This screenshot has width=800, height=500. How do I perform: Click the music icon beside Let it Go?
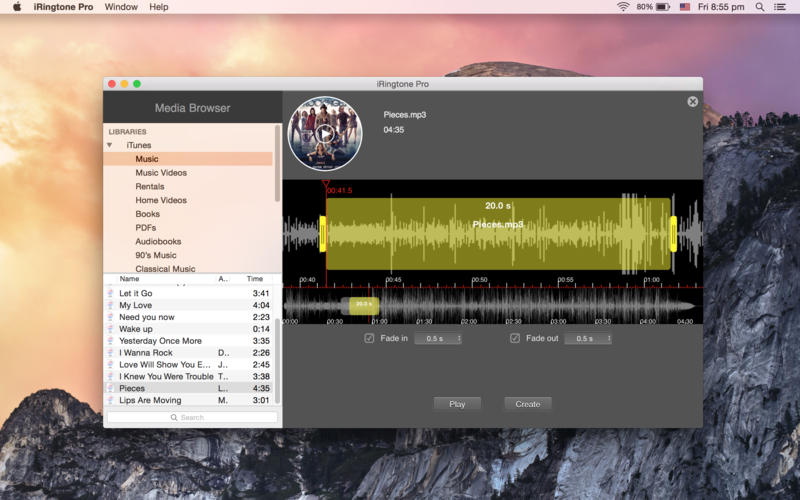[110, 293]
